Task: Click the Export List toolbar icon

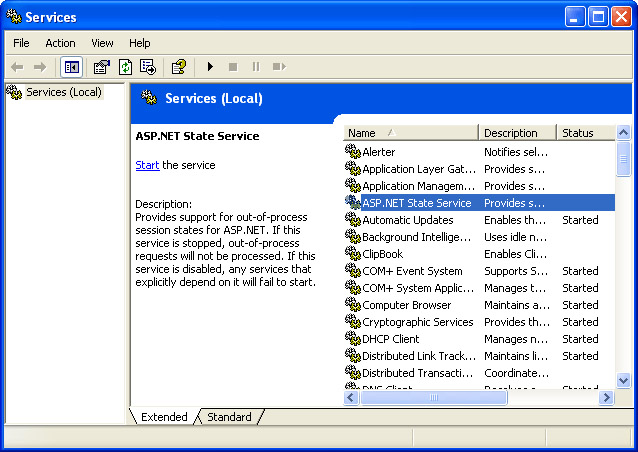Action: coord(148,67)
